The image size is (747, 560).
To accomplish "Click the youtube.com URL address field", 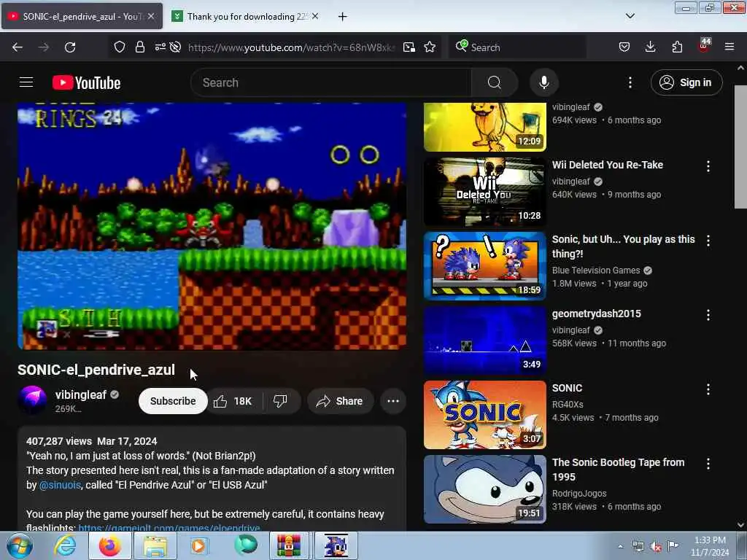I will pos(290,47).
